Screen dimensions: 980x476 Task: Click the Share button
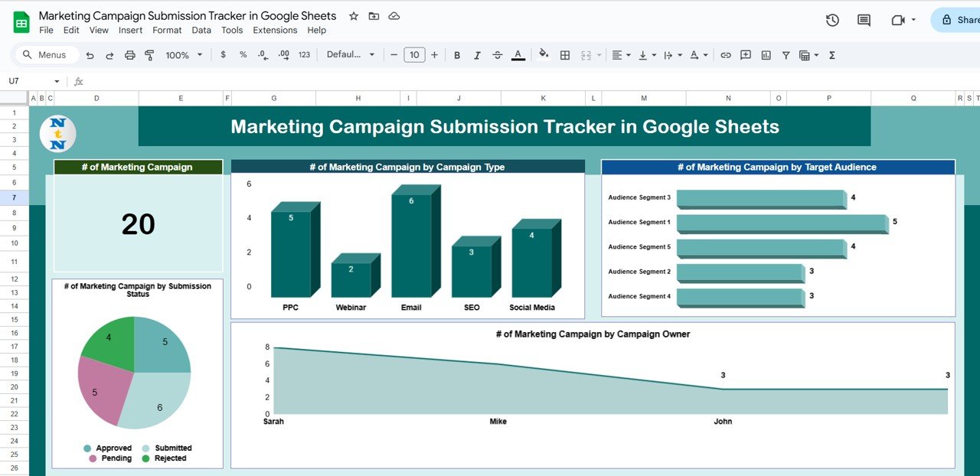tap(955, 20)
